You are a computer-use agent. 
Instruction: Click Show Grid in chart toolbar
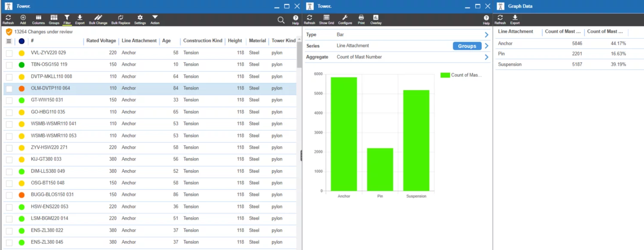tap(326, 19)
